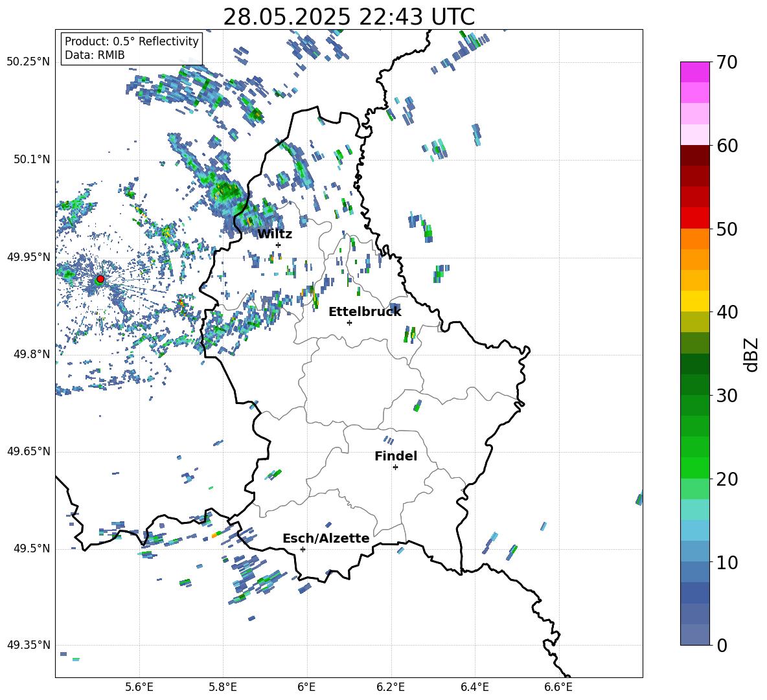
Task: Click the 10 tick on the colorbar
Action: point(726,563)
